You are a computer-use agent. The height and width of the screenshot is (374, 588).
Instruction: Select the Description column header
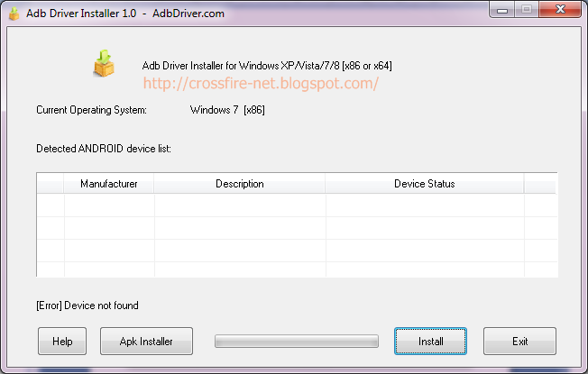(239, 184)
